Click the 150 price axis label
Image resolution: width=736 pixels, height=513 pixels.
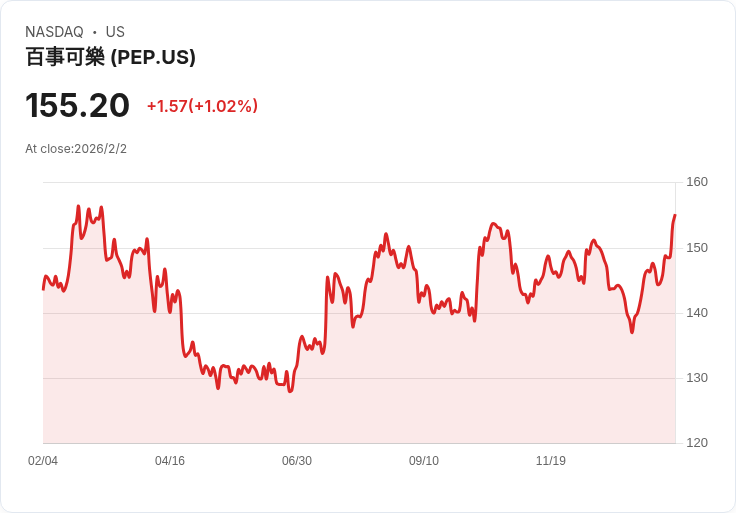(697, 248)
